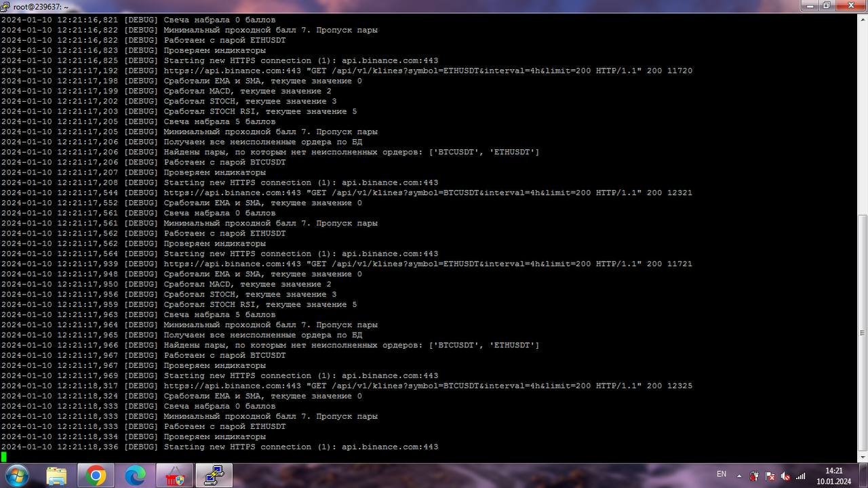Viewport: 868px width, 488px height.
Task: Click the terminal vertical scrollbar thumb
Action: point(862,333)
